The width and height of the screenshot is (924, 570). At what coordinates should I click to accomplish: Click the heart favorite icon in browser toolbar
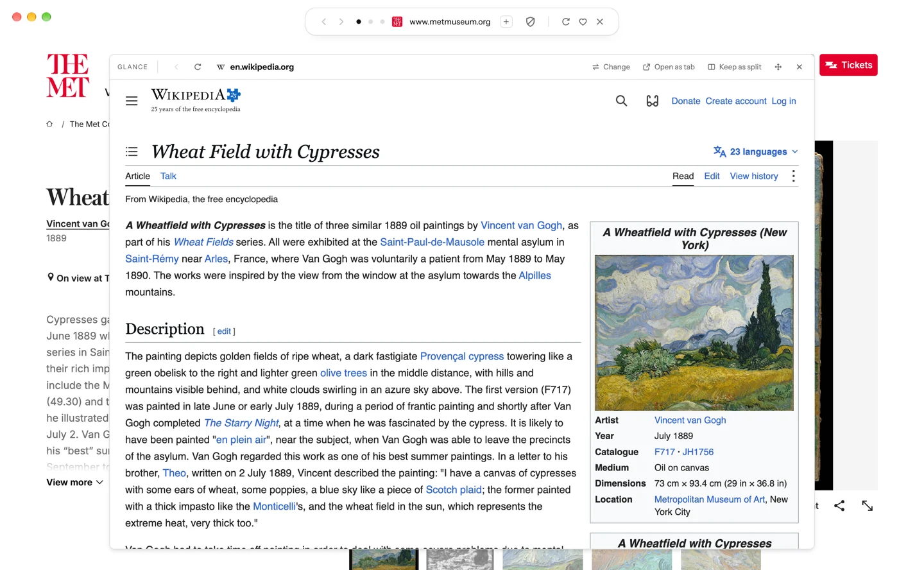point(583,22)
